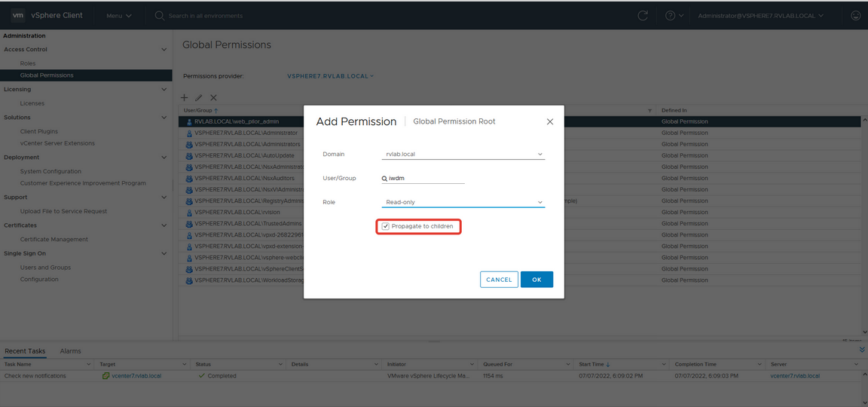868x407 pixels.
Task: Click the group icon of TrustedAdmins row
Action: pyautogui.click(x=189, y=224)
